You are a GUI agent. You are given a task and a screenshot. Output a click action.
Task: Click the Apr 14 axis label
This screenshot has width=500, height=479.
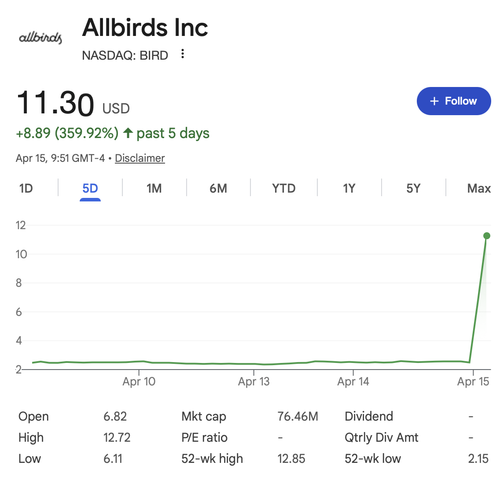tap(353, 381)
